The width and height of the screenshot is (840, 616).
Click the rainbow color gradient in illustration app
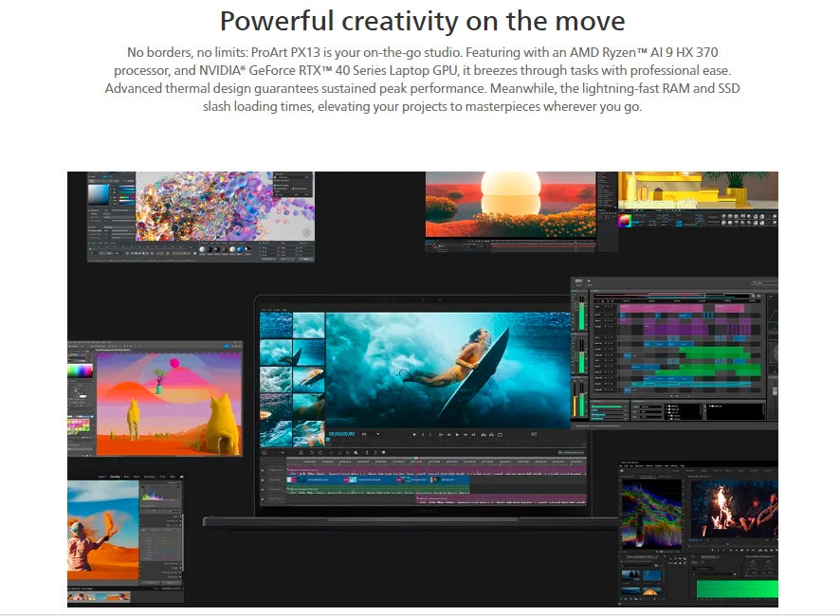(x=80, y=371)
